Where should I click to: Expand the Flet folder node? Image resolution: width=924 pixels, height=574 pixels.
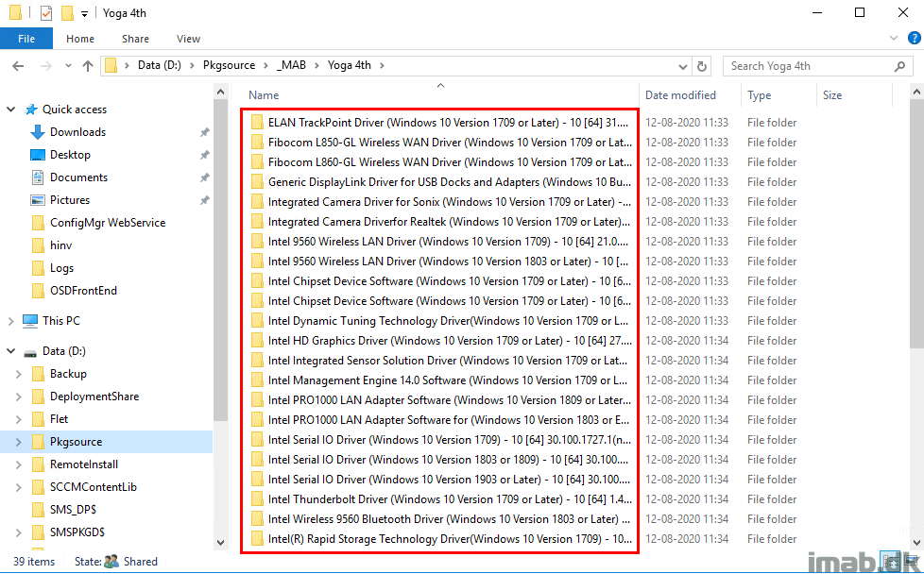coord(18,419)
